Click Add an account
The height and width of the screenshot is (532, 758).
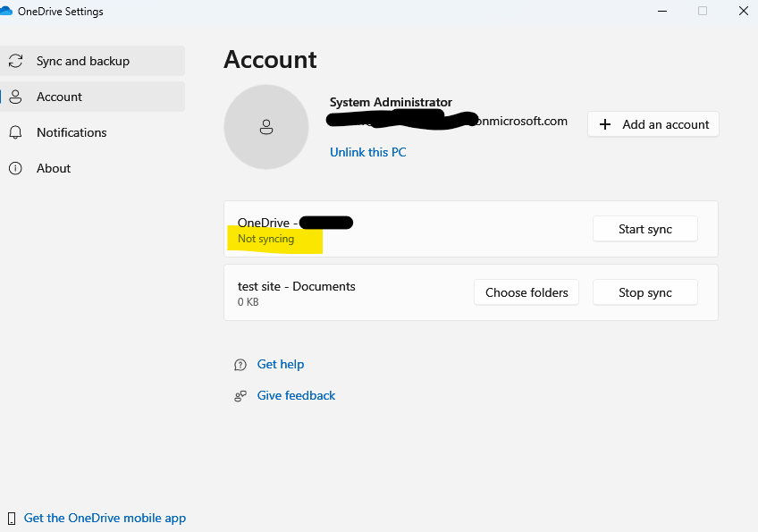pyautogui.click(x=653, y=124)
